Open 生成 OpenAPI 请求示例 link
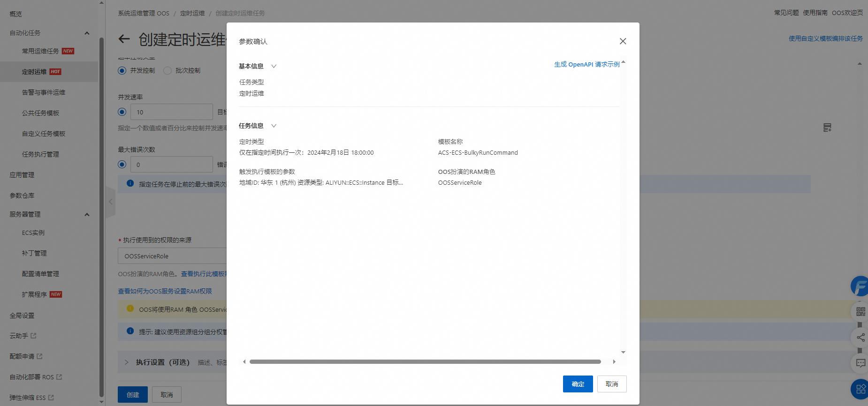The image size is (868, 406). click(587, 64)
